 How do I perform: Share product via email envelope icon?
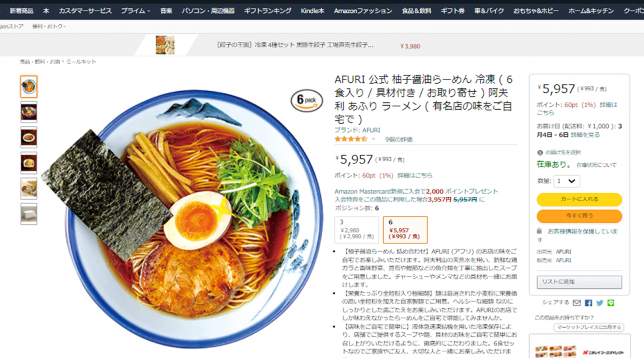point(577,303)
